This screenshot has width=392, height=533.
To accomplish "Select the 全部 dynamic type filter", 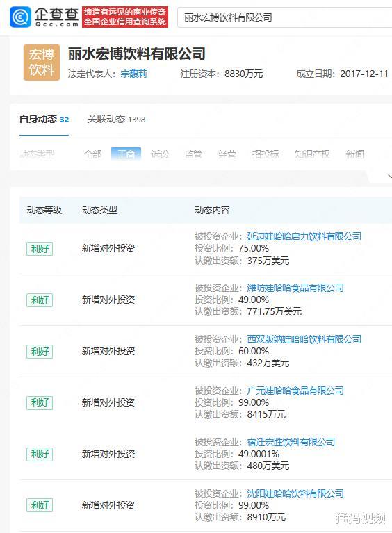I will [92, 154].
